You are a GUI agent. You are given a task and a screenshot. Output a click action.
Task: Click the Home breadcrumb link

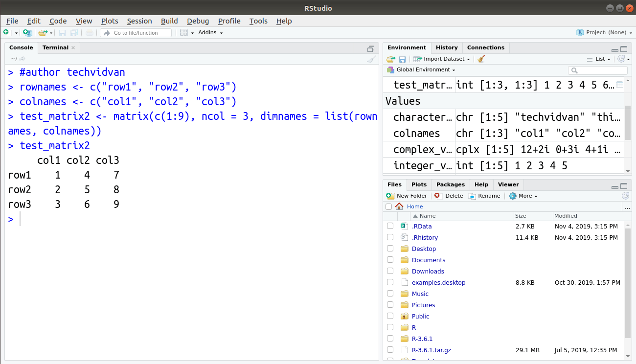tap(415, 206)
